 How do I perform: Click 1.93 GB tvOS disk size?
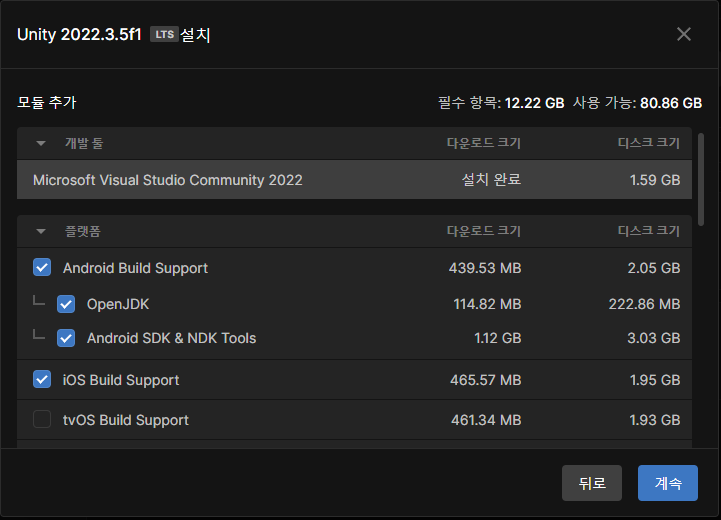[x=655, y=420]
